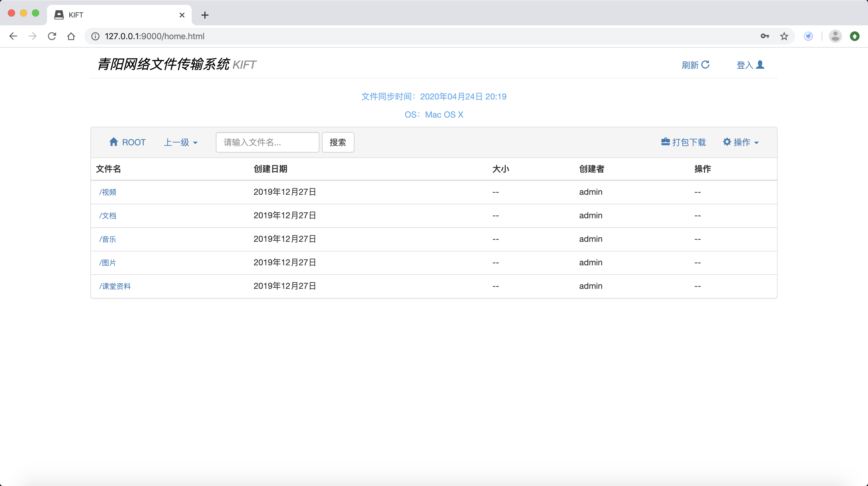Click 登入 login link

click(x=750, y=65)
